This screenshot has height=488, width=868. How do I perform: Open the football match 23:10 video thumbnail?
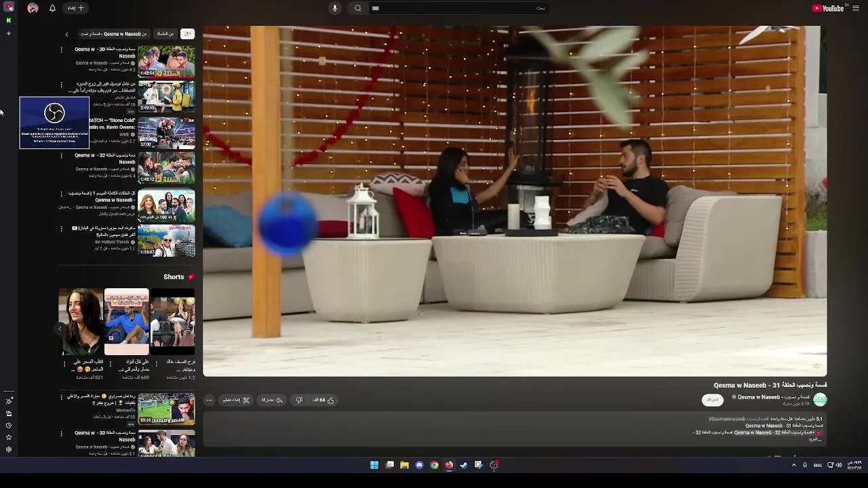166,409
